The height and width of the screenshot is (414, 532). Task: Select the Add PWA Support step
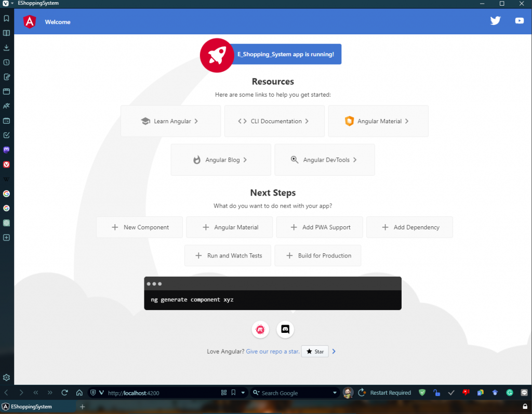point(320,227)
